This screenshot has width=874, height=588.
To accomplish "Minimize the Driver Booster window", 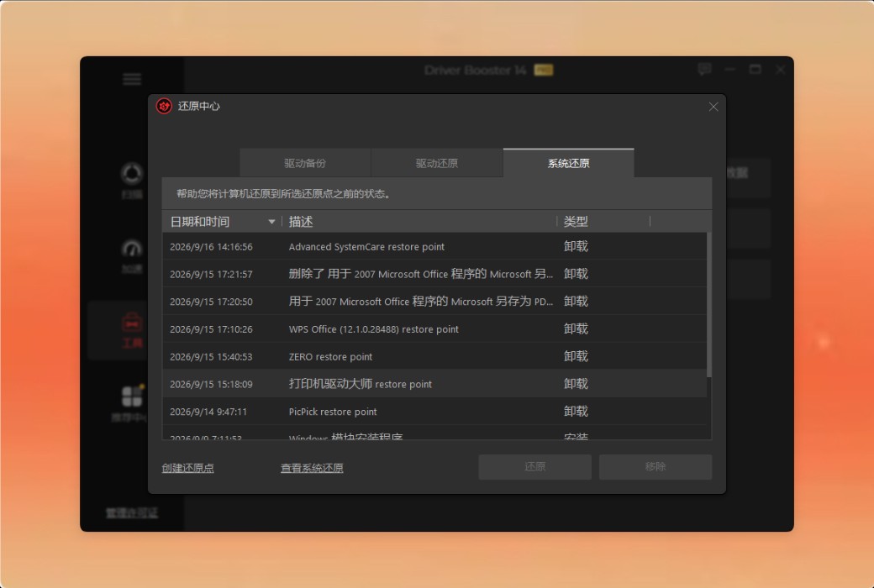I will point(730,70).
